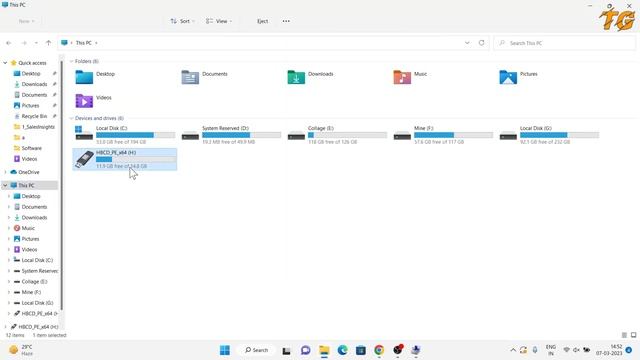The width and height of the screenshot is (640, 360).
Task: Open the weather widget on taskbar
Action: [21, 350]
